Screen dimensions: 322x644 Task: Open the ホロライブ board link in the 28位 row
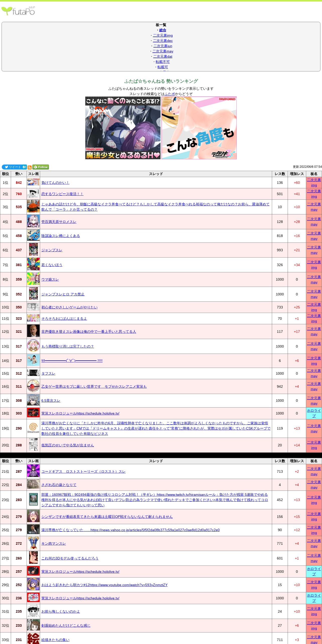pos(314,572)
